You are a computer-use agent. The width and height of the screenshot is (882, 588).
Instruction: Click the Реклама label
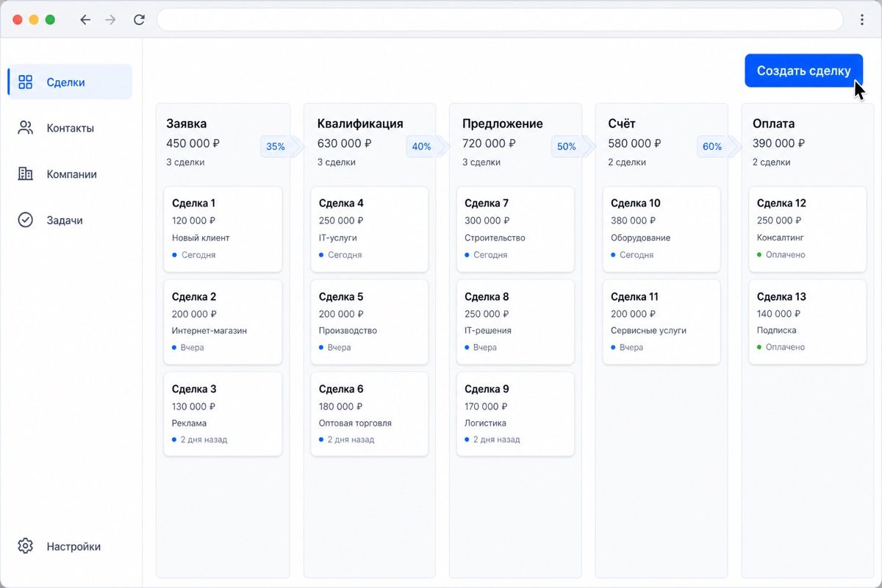190,423
